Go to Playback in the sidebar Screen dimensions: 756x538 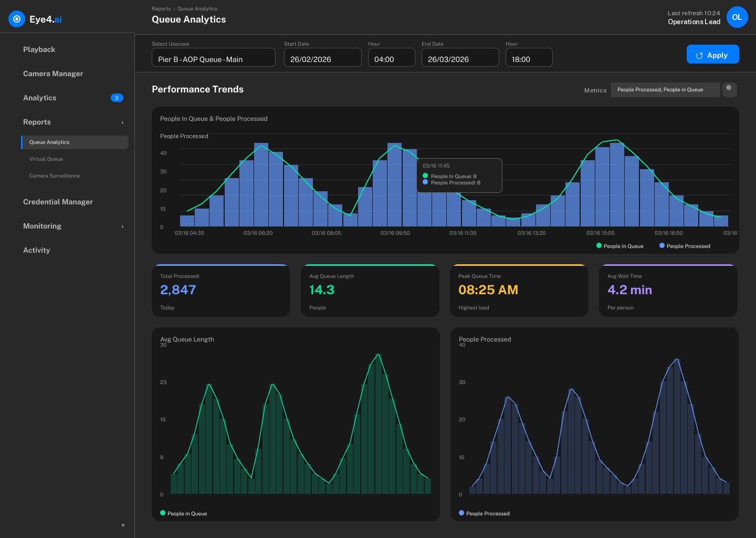pos(39,49)
